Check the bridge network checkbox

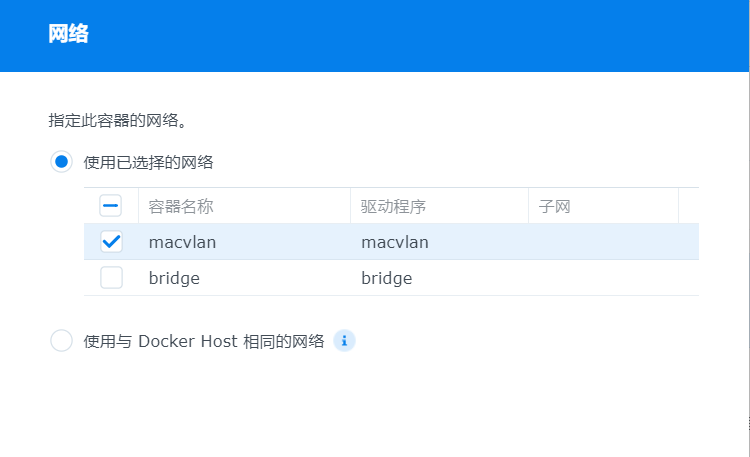point(111,278)
